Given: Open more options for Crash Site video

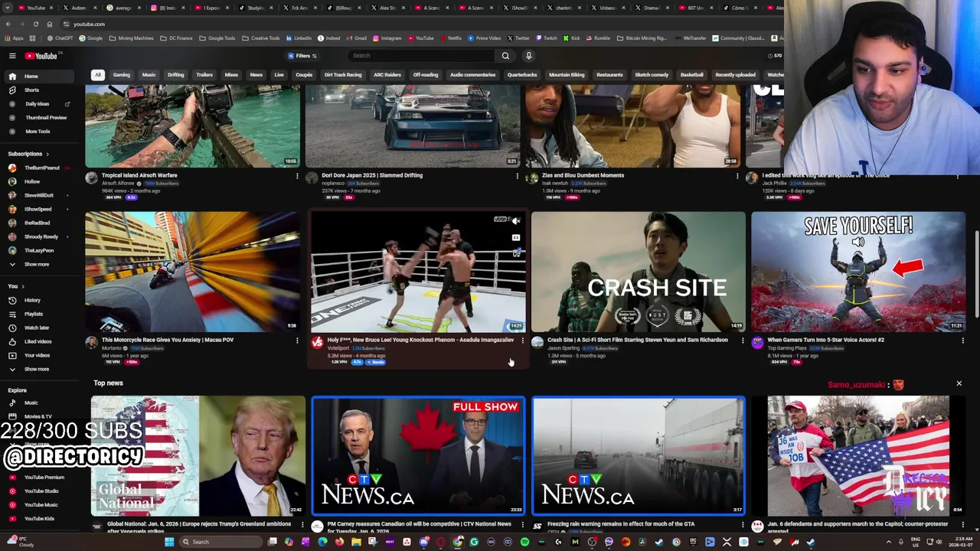Looking at the screenshot, I should (x=743, y=341).
